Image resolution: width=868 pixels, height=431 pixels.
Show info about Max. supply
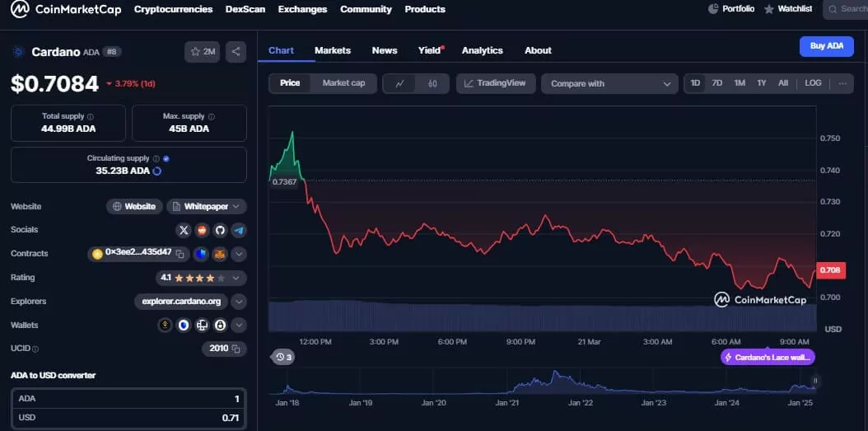pos(212,117)
